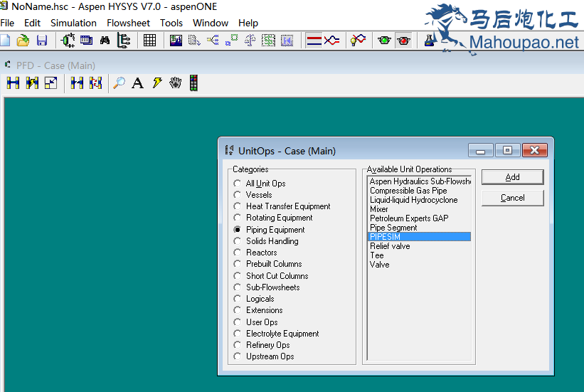Create a new case with the blank page icon
The width and height of the screenshot is (584, 392).
[x=5, y=40]
